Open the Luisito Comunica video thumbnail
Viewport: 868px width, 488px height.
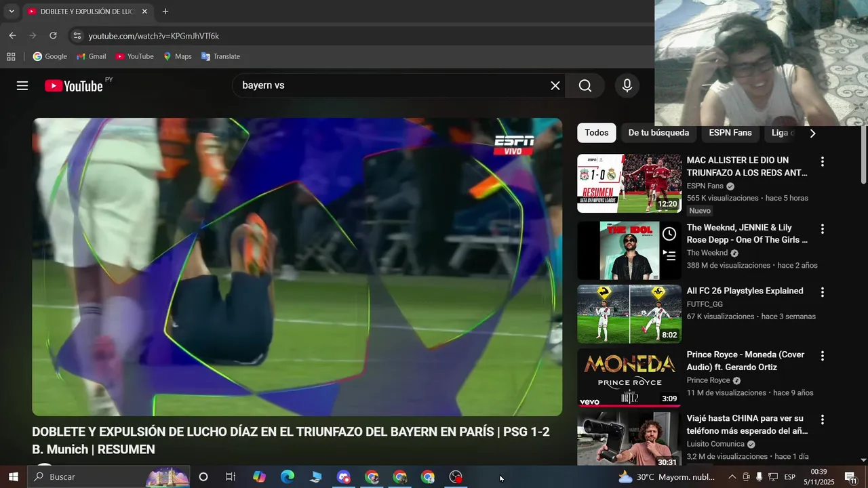[x=629, y=439]
